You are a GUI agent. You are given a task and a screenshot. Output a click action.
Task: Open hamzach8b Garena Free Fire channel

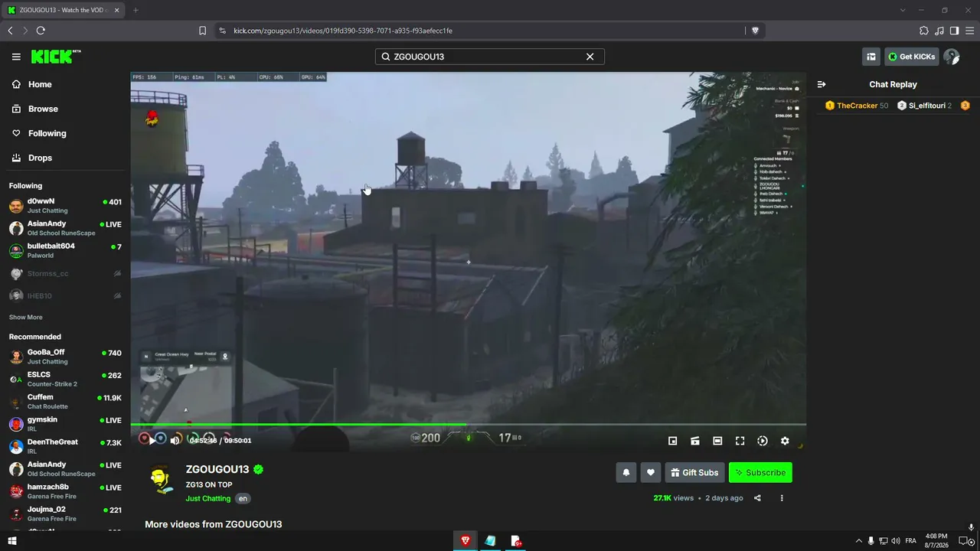pos(65,491)
